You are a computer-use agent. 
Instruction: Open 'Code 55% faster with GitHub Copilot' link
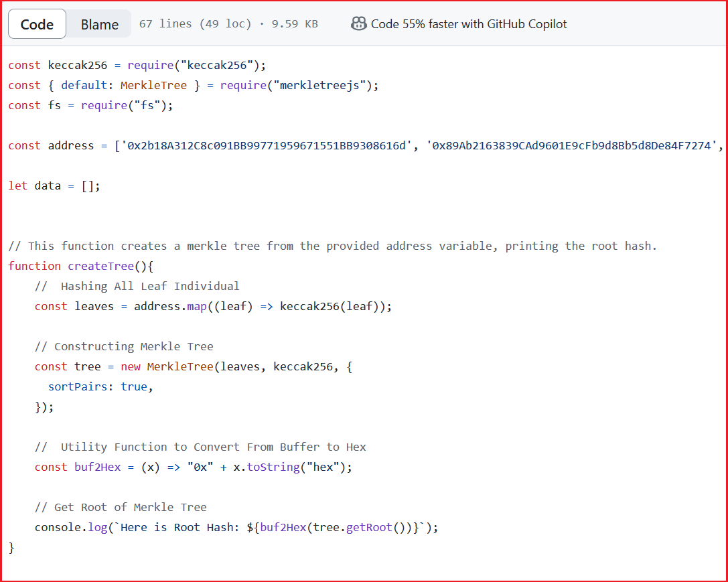tap(469, 24)
